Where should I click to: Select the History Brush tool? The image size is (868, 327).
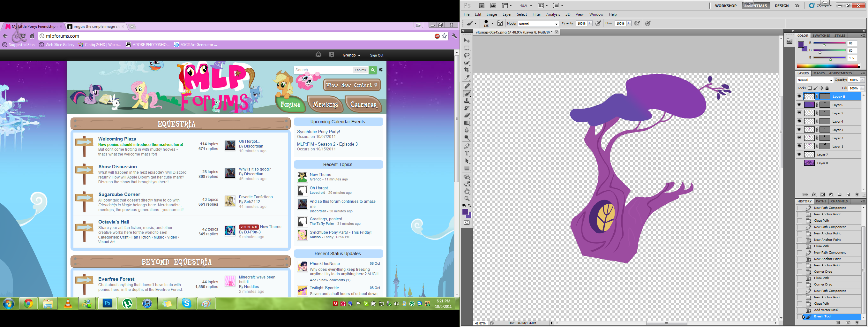467,108
